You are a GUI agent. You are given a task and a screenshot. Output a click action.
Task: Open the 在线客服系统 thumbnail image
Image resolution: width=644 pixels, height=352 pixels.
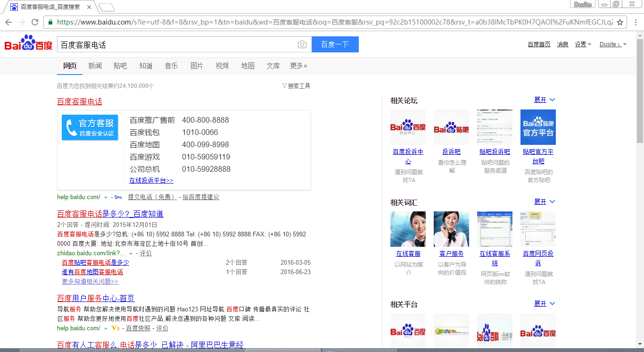(x=495, y=229)
